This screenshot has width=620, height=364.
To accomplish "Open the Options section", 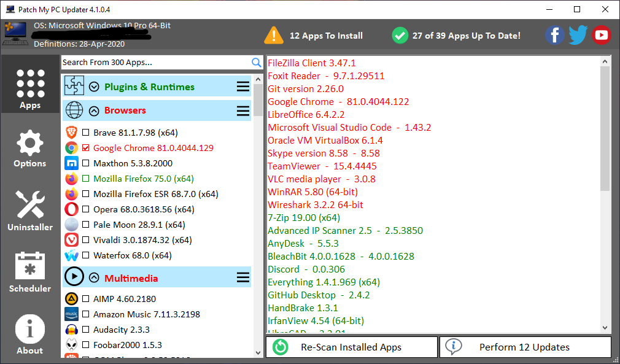I will [x=30, y=148].
